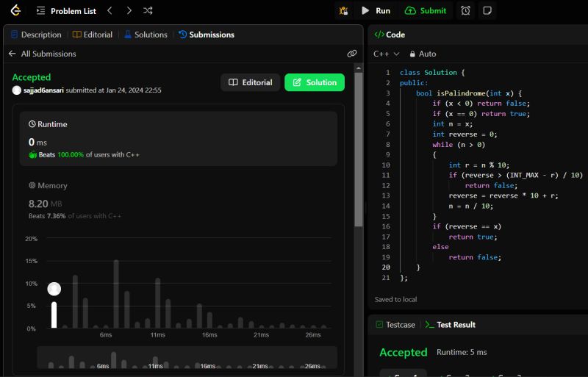This screenshot has width=588, height=377.
Task: Open the C++ language dropdown
Action: point(387,54)
